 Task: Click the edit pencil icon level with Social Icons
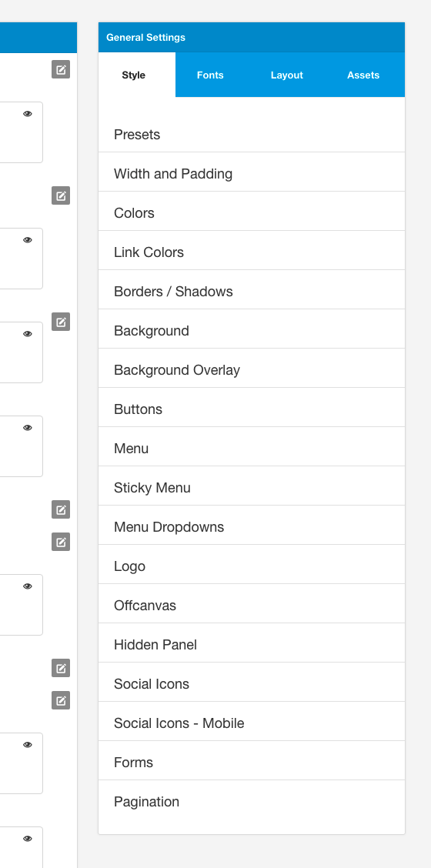[x=61, y=668]
